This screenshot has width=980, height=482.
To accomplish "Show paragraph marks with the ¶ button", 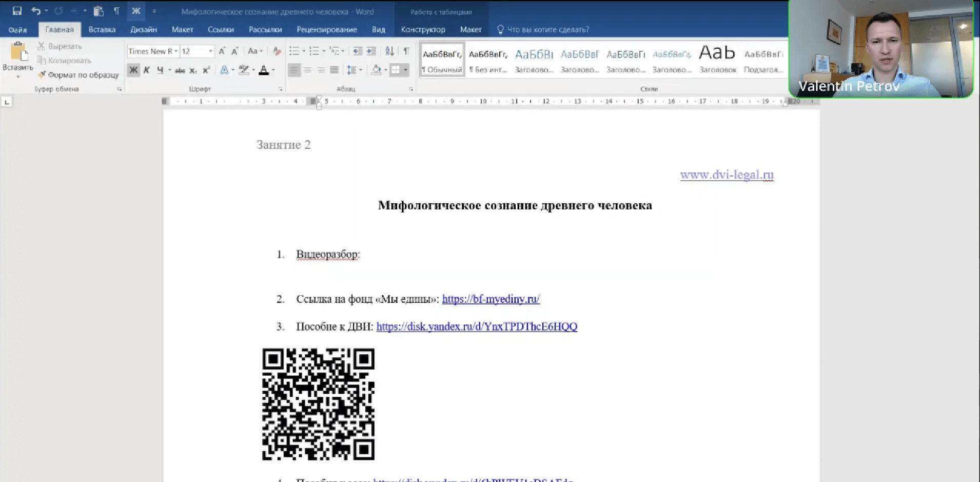I will [406, 51].
